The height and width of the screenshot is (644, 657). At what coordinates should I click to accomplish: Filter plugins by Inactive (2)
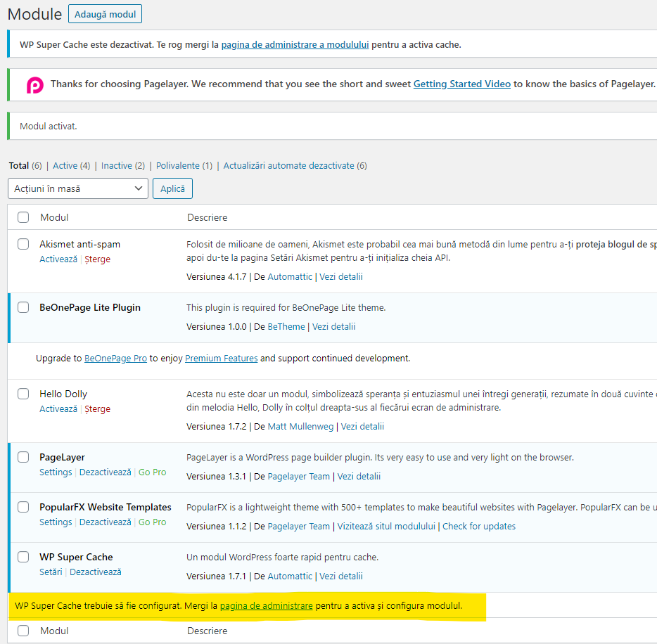tap(123, 166)
